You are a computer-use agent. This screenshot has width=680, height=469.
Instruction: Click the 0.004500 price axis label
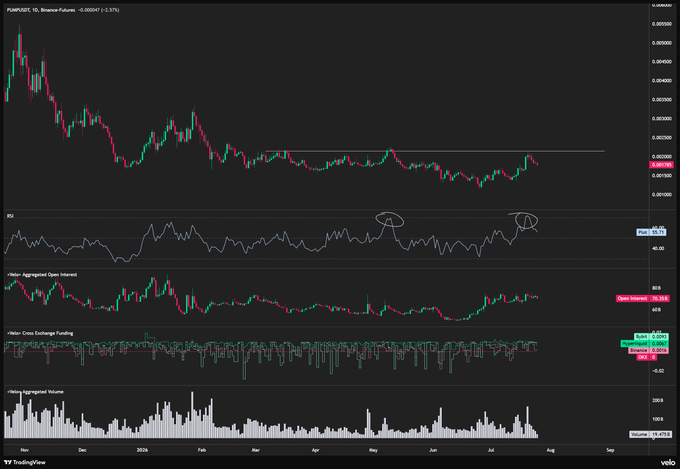(662, 62)
